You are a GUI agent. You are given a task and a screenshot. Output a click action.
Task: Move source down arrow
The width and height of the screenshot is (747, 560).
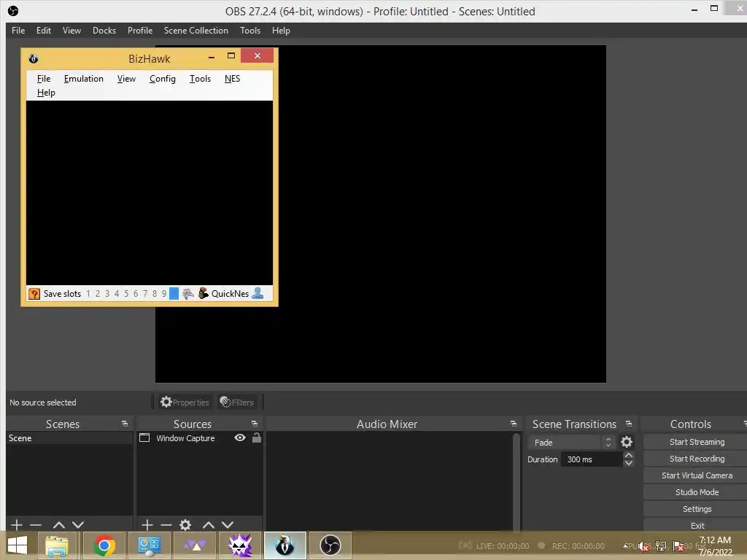click(228, 525)
